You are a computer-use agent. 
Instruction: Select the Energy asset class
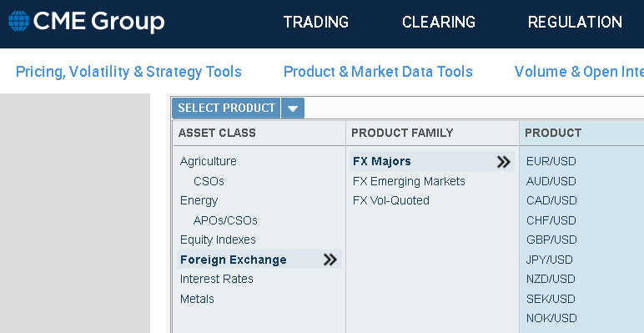click(199, 200)
